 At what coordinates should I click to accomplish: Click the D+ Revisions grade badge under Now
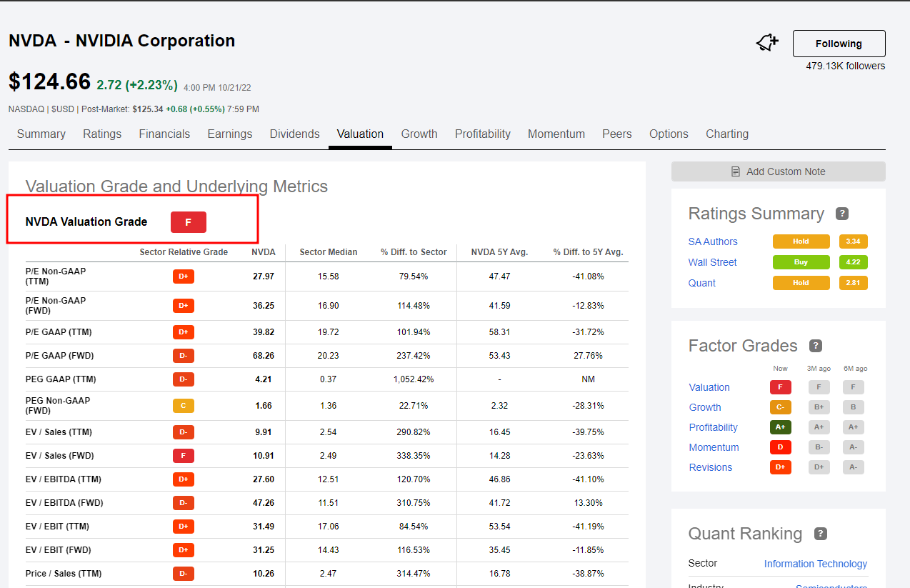pos(781,467)
